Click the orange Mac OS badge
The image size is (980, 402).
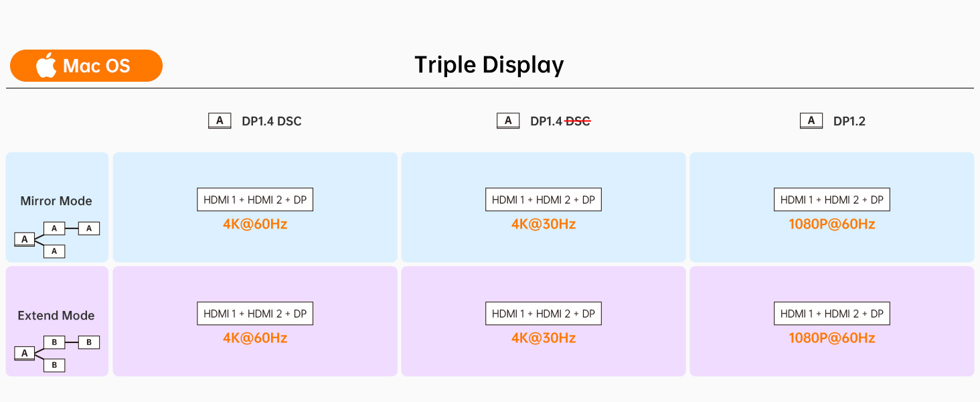[x=86, y=66]
